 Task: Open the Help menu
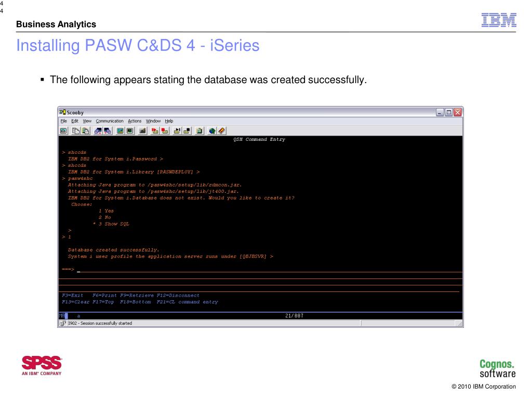click(169, 121)
